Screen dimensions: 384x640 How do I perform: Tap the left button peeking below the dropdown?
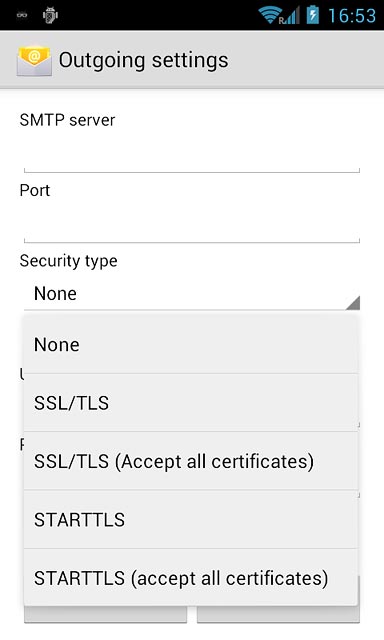(105, 614)
